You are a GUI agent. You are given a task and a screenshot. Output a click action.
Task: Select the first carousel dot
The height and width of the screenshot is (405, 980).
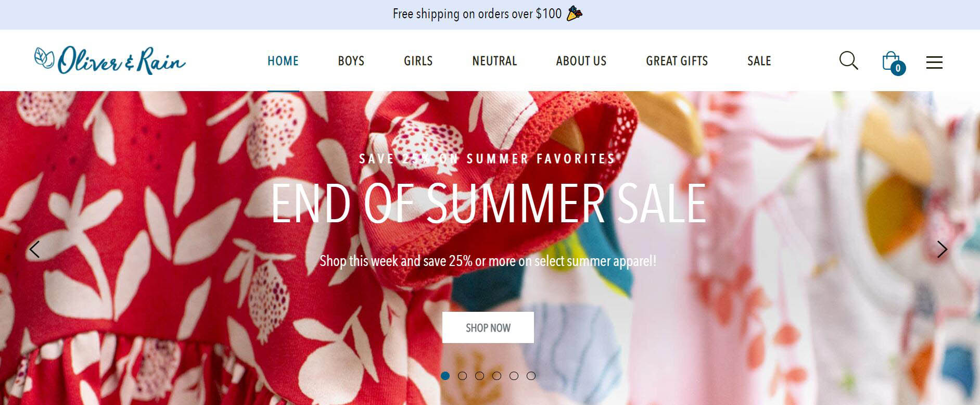[445, 376]
